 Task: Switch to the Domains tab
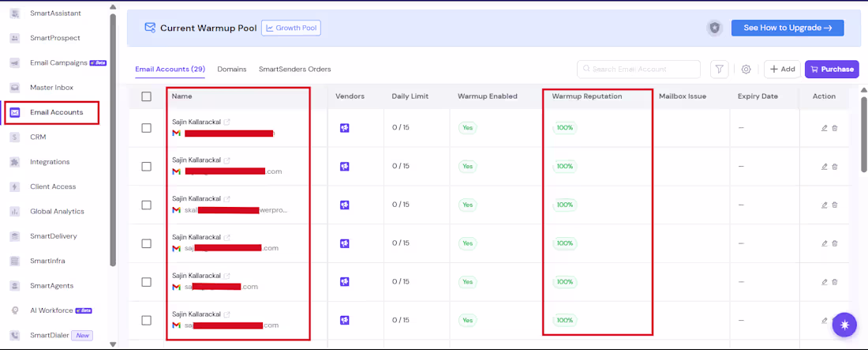[232, 70]
